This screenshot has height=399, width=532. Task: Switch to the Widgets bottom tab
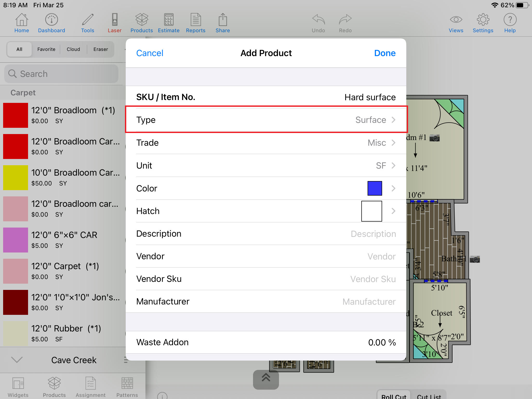click(18, 387)
